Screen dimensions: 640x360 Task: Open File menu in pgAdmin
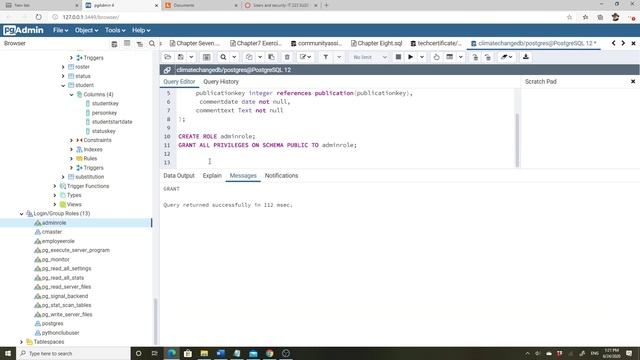[x=60, y=30]
